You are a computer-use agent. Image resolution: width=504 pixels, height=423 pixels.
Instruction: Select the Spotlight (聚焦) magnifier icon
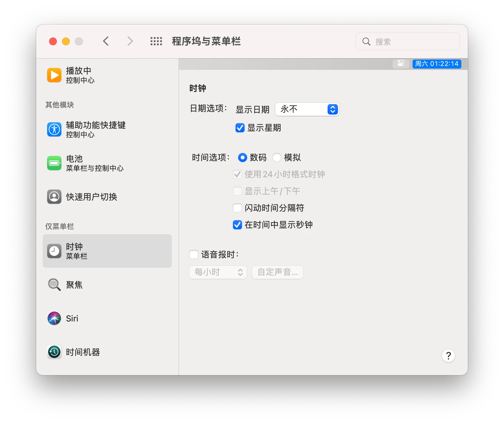click(54, 285)
